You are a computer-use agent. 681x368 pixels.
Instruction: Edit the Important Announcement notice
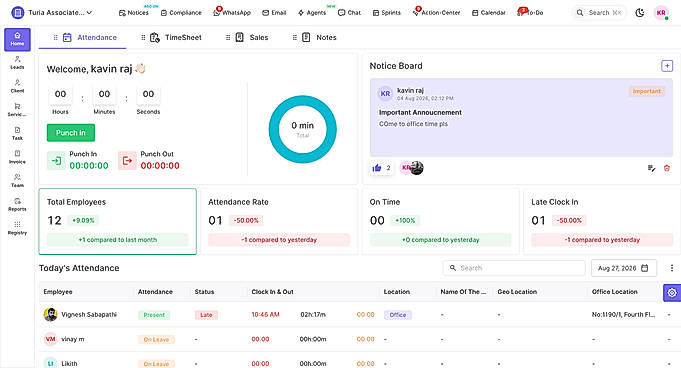[x=651, y=168]
